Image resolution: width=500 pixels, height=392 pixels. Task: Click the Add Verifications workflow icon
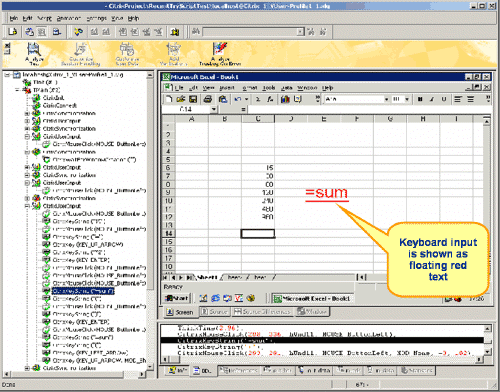coord(173,54)
